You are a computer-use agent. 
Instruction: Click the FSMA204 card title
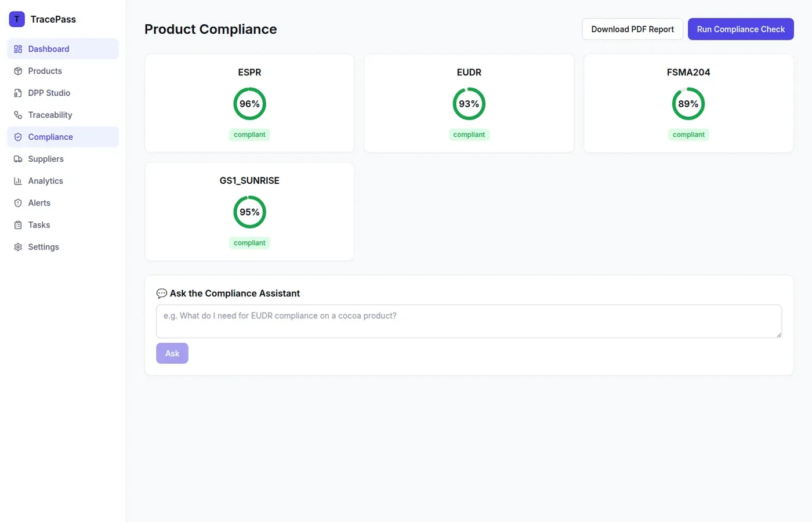click(688, 72)
